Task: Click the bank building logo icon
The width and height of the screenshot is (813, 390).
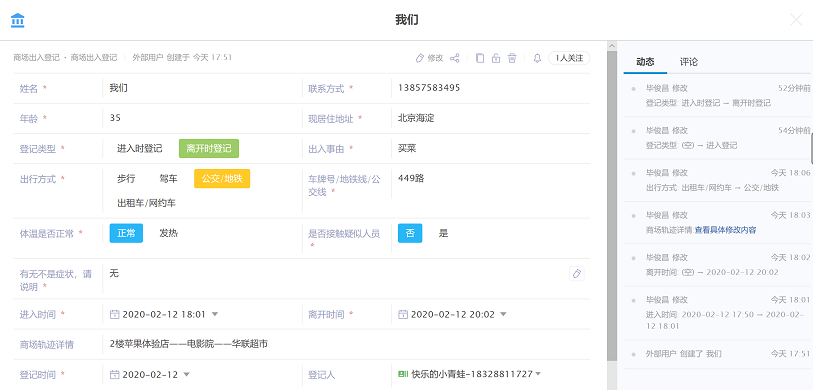Action: coord(18,20)
